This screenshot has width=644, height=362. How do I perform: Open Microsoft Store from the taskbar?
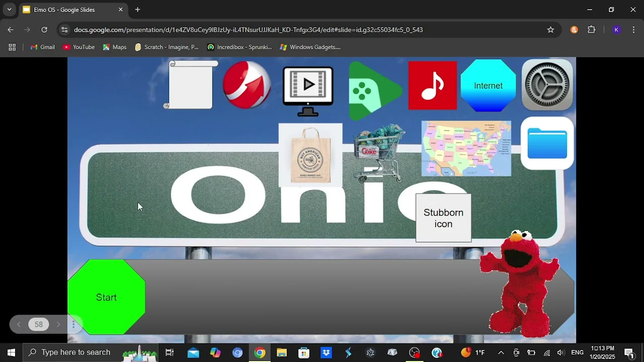[304, 352]
